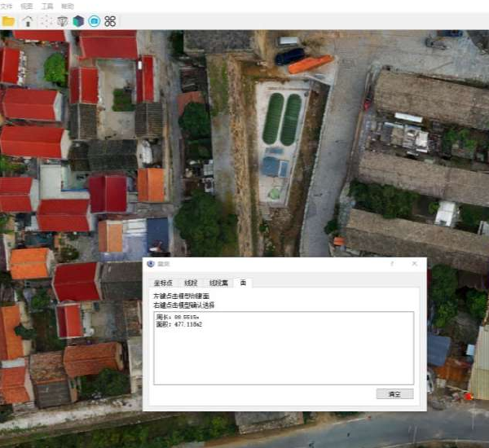Click the blue circular measure tool icon

point(95,21)
